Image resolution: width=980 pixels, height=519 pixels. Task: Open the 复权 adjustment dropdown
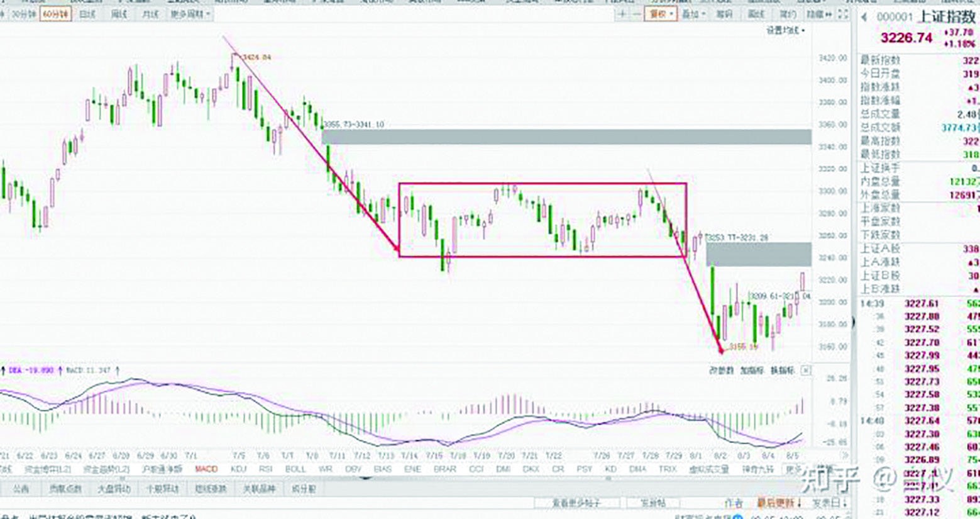coord(661,14)
